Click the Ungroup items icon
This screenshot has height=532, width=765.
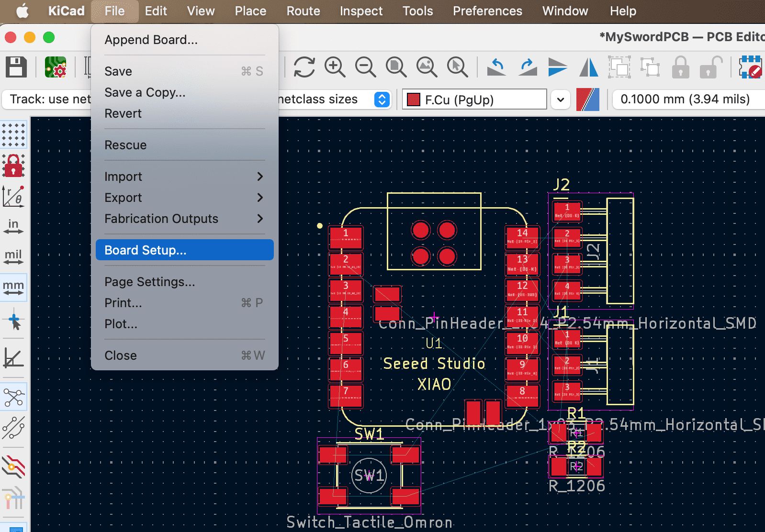tap(650, 67)
